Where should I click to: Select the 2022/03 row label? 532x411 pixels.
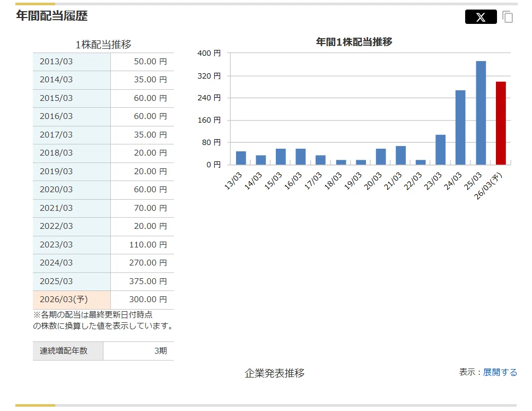(72, 227)
